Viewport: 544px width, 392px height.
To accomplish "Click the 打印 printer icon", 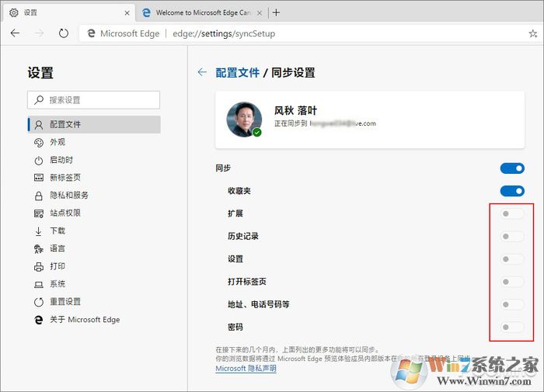I will tap(39, 266).
